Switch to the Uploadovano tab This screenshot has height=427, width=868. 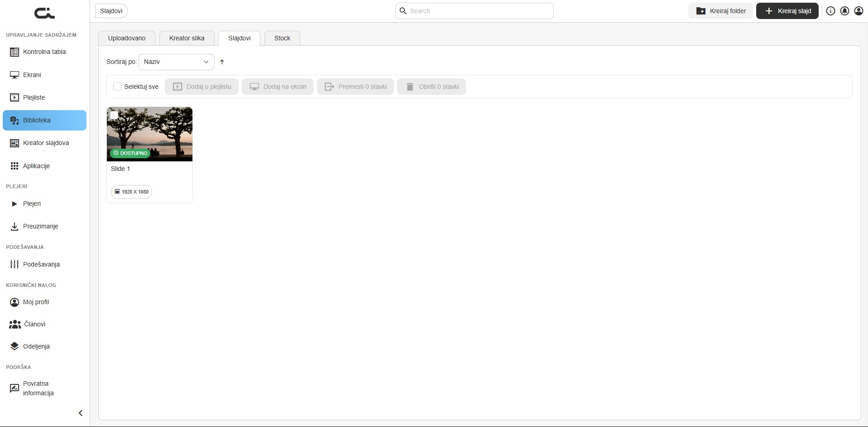pos(127,38)
